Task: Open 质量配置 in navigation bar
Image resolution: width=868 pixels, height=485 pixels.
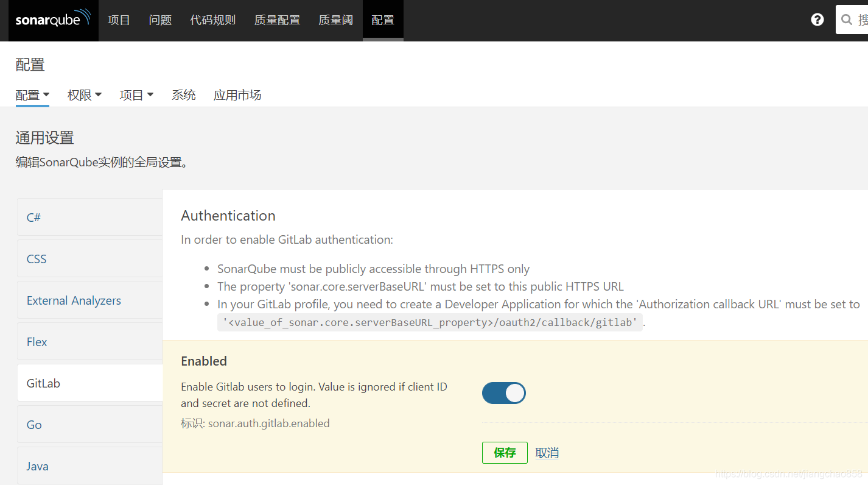Action: (277, 20)
